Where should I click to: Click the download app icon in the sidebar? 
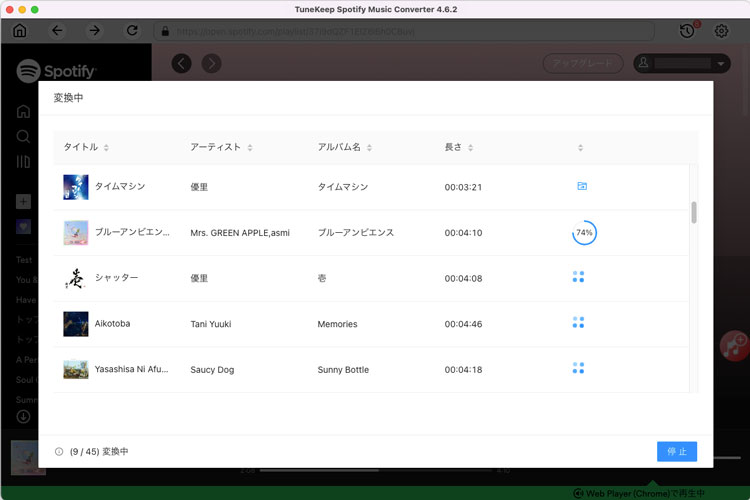tap(23, 417)
